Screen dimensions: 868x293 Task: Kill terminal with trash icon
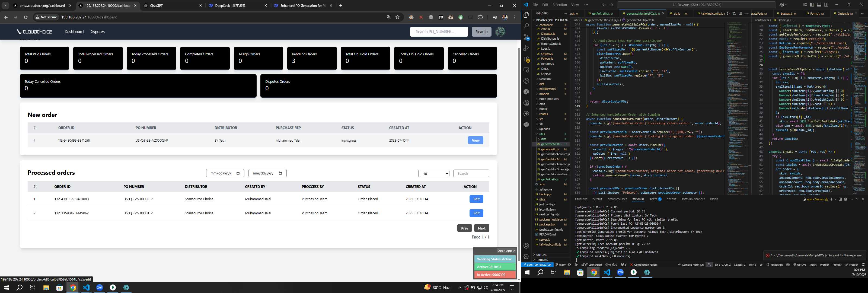(845, 199)
